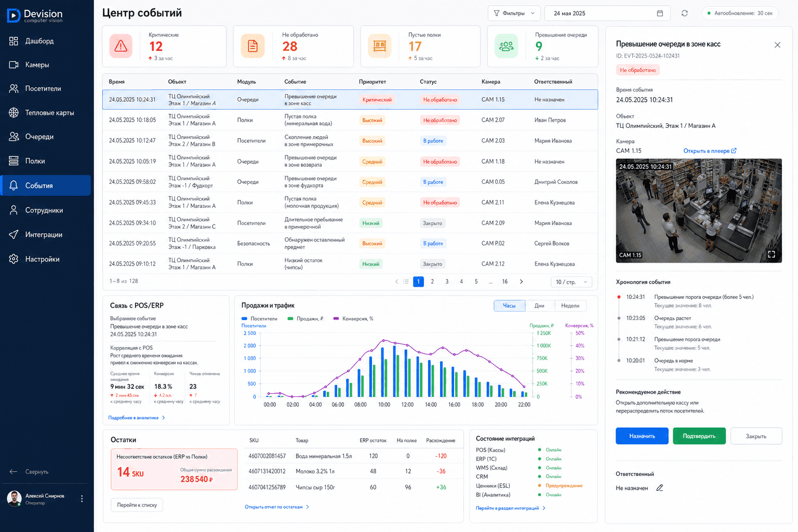The width and height of the screenshot is (798, 532).
Task: Switch chart to the Часы tab
Action: click(509, 305)
